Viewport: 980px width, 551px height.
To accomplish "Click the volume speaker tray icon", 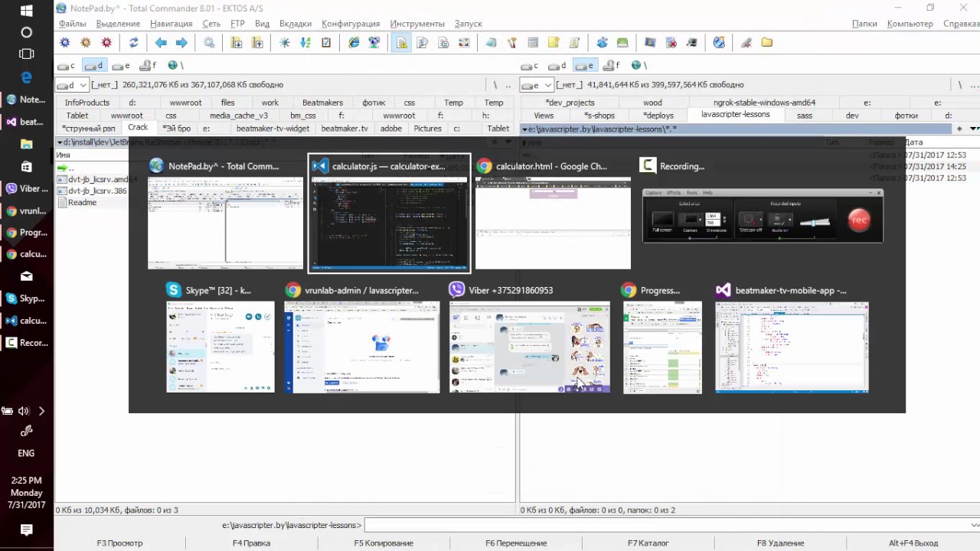I will pyautogui.click(x=24, y=411).
